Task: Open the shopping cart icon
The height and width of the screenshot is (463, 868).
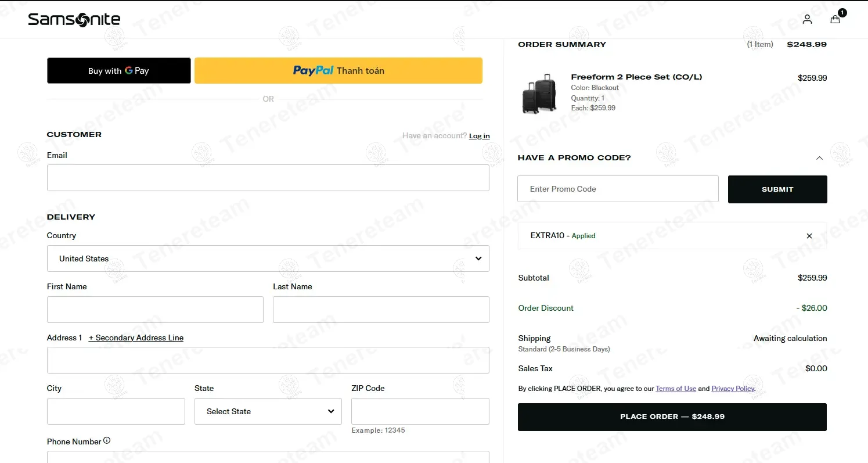Action: click(x=835, y=19)
